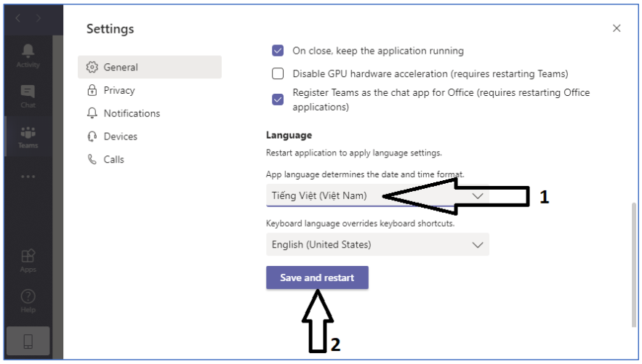Select the Teams icon in sidebar
Image resolution: width=642 pixels, height=364 pixels.
tap(28, 135)
